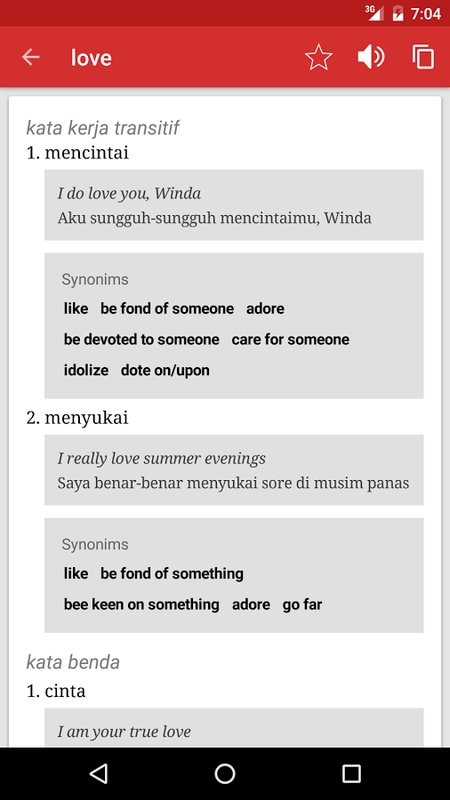Select synonym "be devoted to someone"
Viewport: 450px width, 800px height.
[141, 339]
